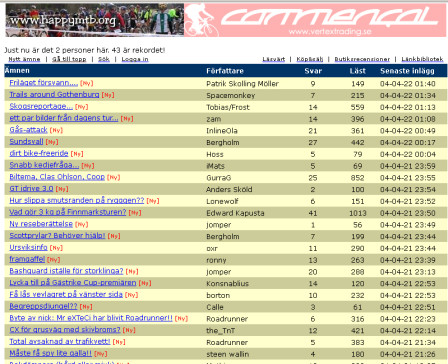Click the [Ny] marker beside Gås-attack

point(56,130)
